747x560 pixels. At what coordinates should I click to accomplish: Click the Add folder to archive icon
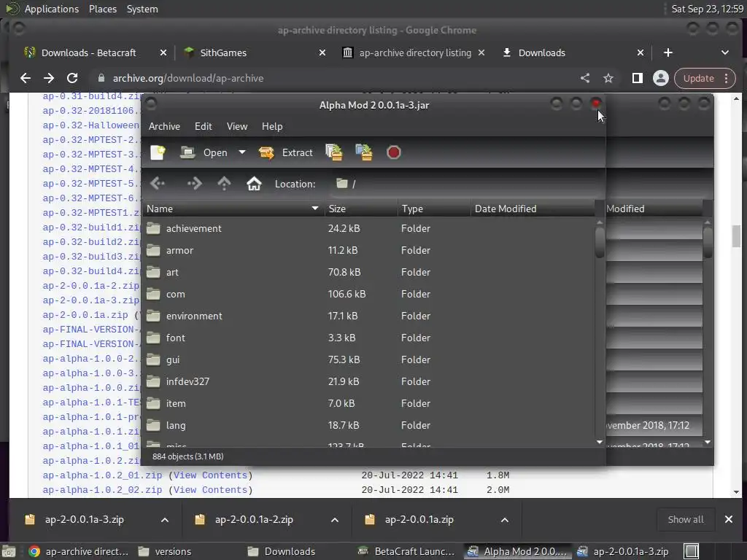click(364, 153)
